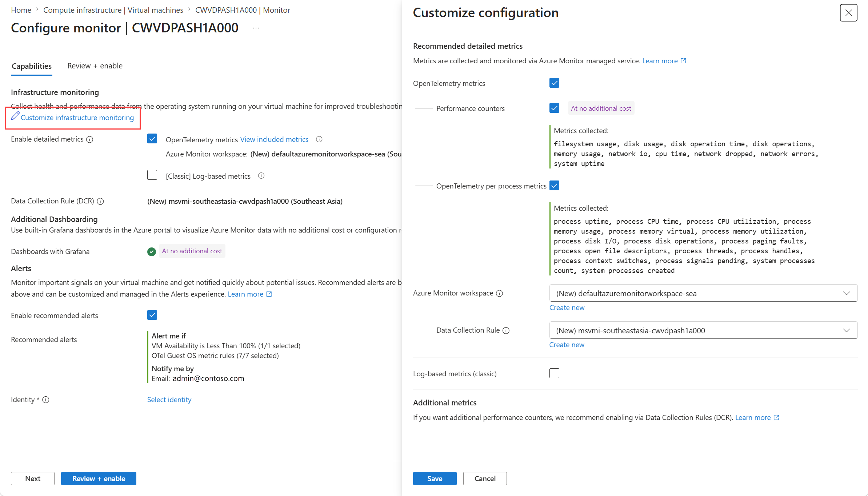This screenshot has width=868, height=496.
Task: Click the Additional Dashboarding heading
Action: pos(54,219)
